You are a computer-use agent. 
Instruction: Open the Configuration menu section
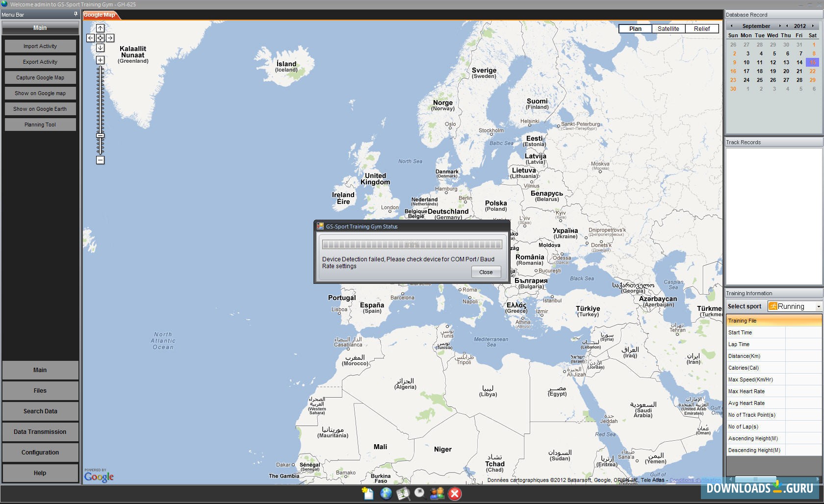pos(40,453)
